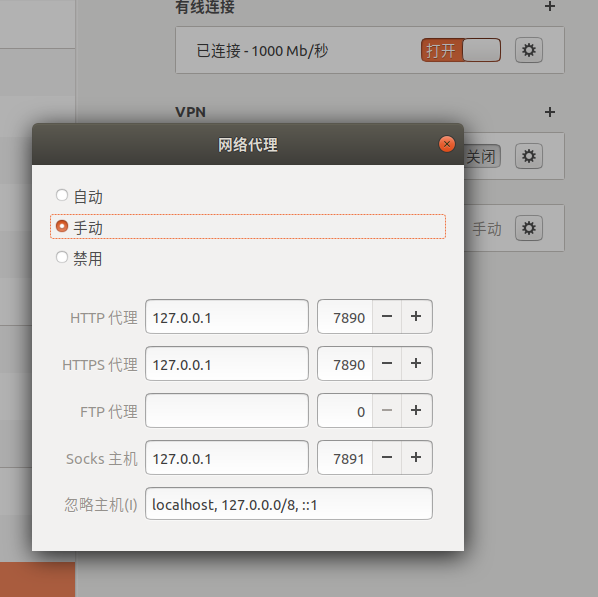The height and width of the screenshot is (597, 598).
Task: Close the 网络代理 dialog
Action: coord(447,144)
